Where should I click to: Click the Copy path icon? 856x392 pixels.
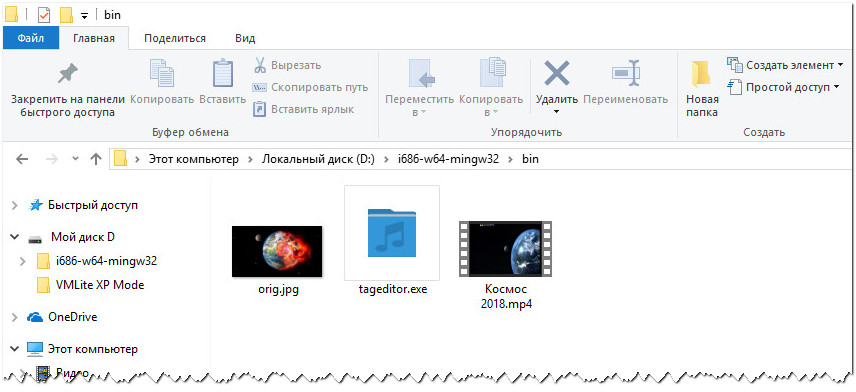259,87
